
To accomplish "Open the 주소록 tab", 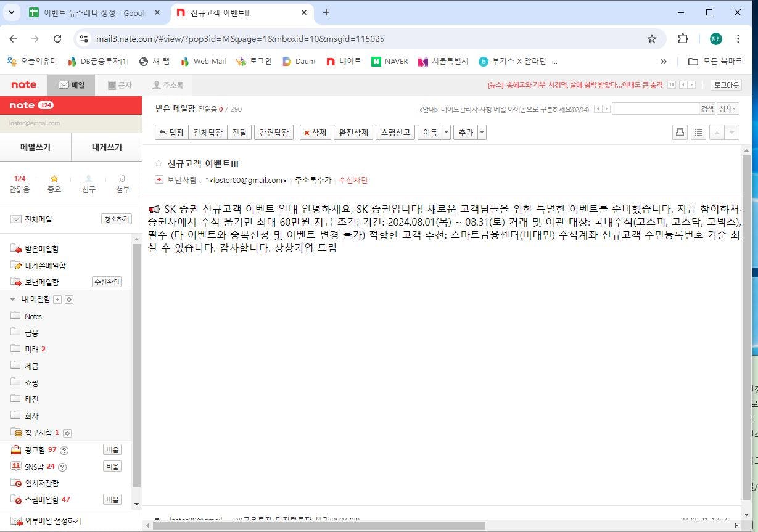I will click(168, 85).
